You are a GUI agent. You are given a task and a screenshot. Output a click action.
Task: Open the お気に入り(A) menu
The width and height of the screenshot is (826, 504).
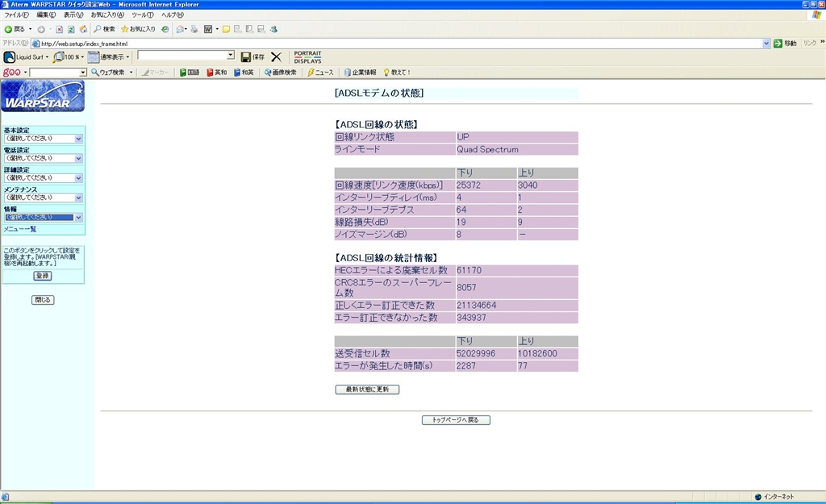[107, 15]
